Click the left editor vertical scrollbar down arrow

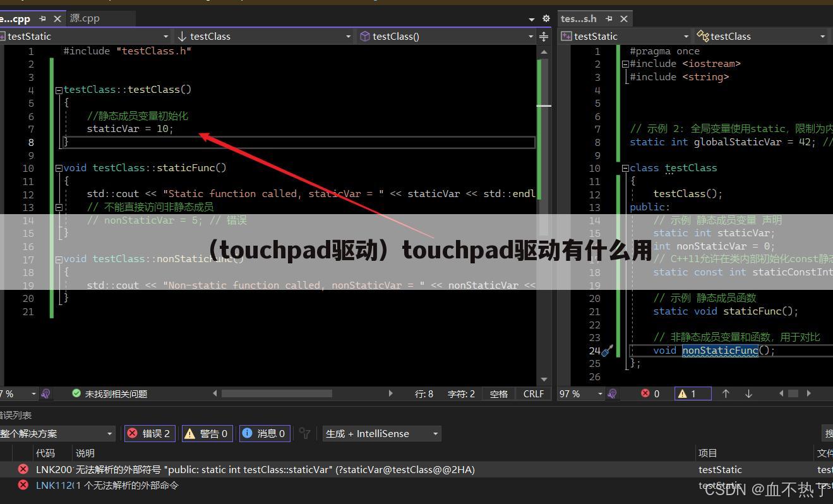[x=544, y=380]
